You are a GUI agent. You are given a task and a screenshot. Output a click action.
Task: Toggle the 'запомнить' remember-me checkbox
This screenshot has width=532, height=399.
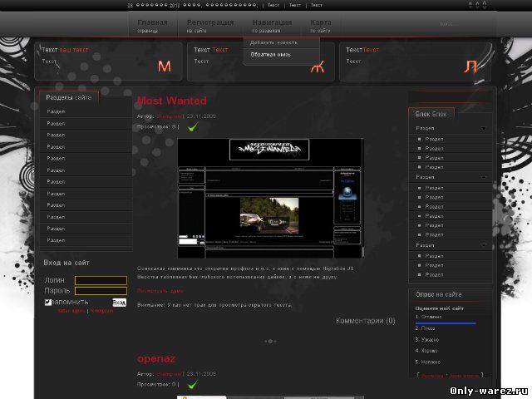(48, 302)
